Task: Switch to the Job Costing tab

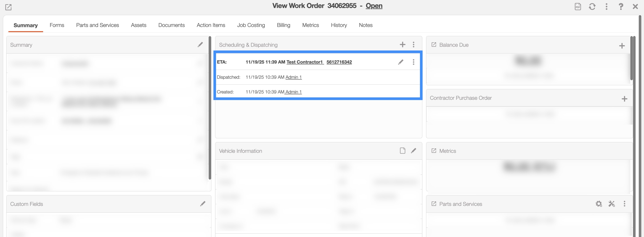Action: pos(251,25)
